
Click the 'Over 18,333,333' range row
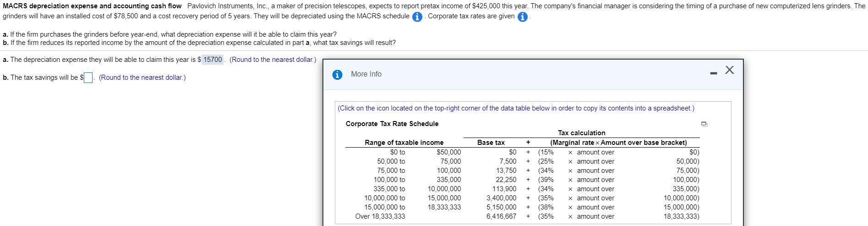click(380, 216)
